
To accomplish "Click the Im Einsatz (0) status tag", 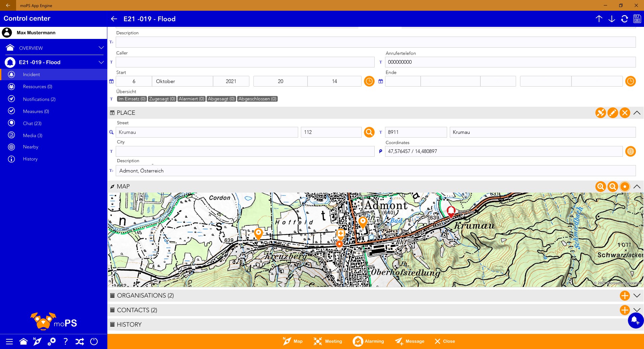I will (x=132, y=99).
